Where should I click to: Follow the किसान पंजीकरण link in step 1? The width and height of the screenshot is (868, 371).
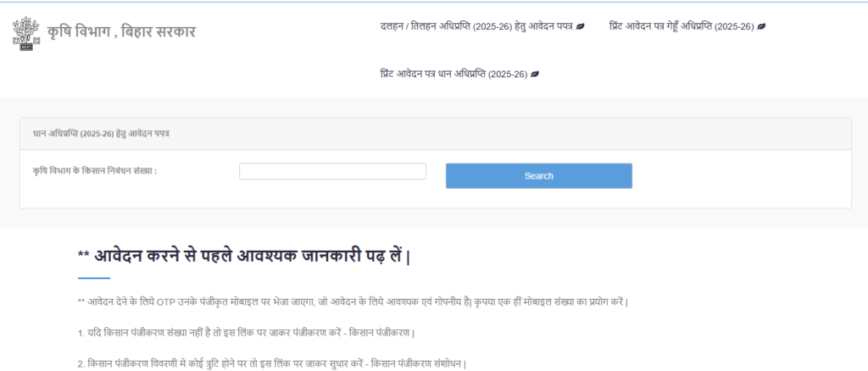pos(386,333)
